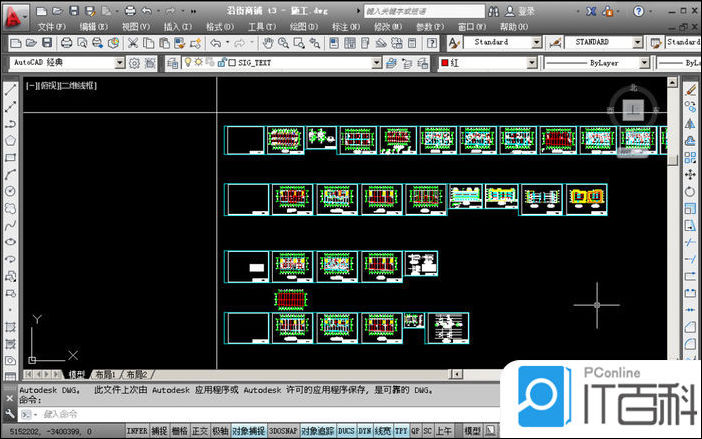Toggle 对象捕捉 object snap
Viewport: 702px width, 439px height.
tap(247, 430)
